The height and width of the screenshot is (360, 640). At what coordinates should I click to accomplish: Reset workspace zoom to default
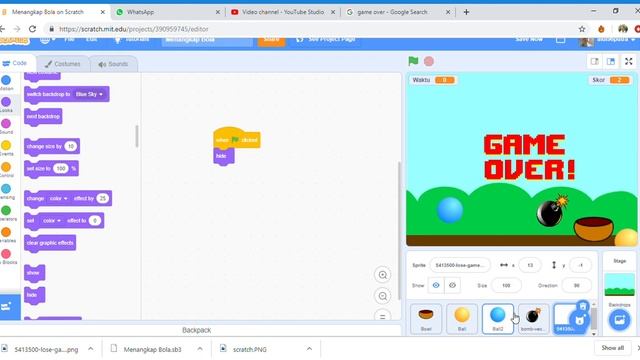click(x=383, y=316)
